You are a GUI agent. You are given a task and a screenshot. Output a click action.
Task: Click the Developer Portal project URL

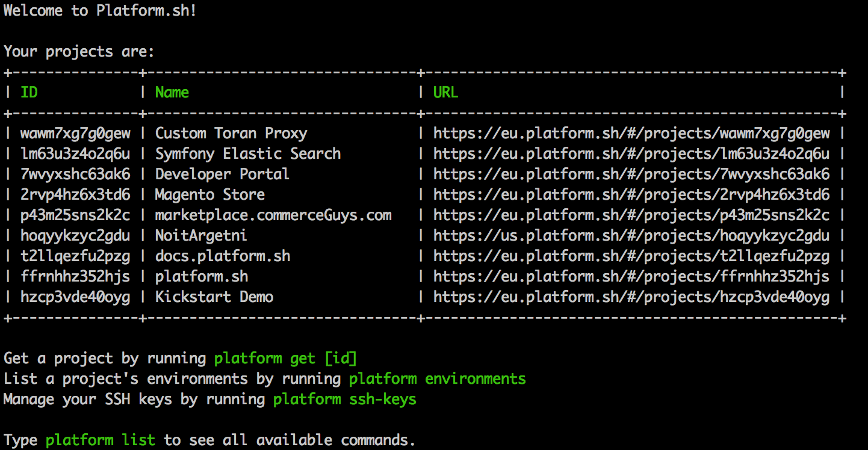click(x=631, y=174)
